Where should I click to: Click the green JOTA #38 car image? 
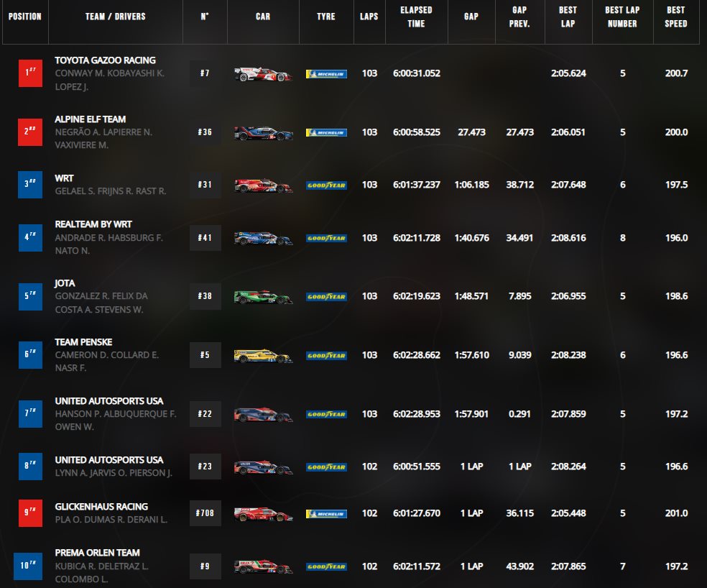click(x=263, y=297)
